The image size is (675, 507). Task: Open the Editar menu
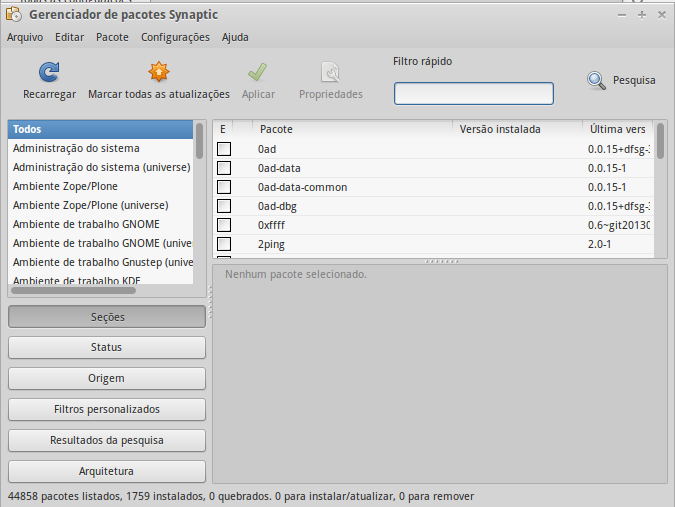(x=69, y=37)
